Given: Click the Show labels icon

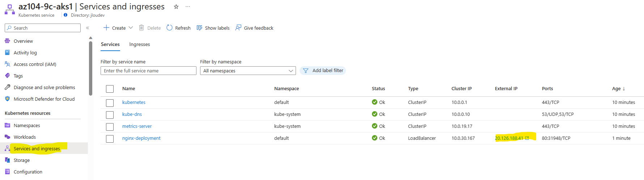Looking at the screenshot, I should click(x=199, y=28).
